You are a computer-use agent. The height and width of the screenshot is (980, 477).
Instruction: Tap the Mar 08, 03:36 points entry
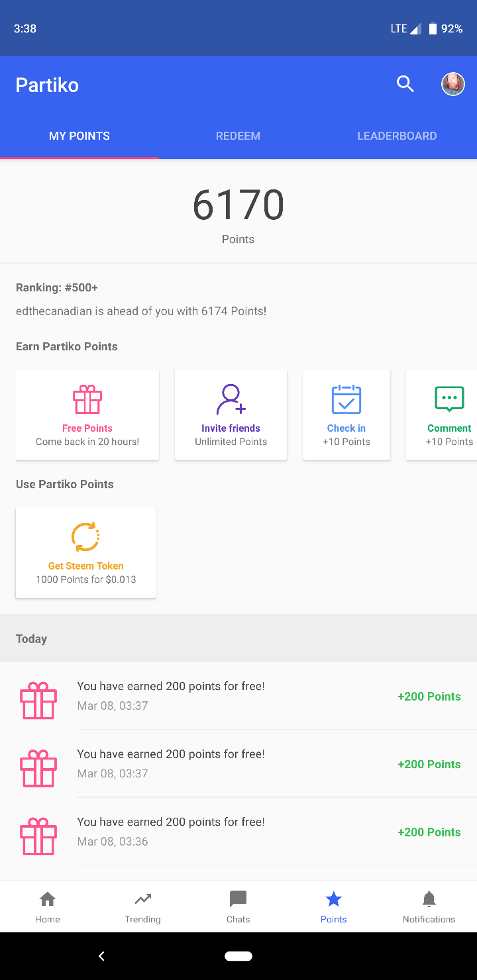tap(238, 832)
